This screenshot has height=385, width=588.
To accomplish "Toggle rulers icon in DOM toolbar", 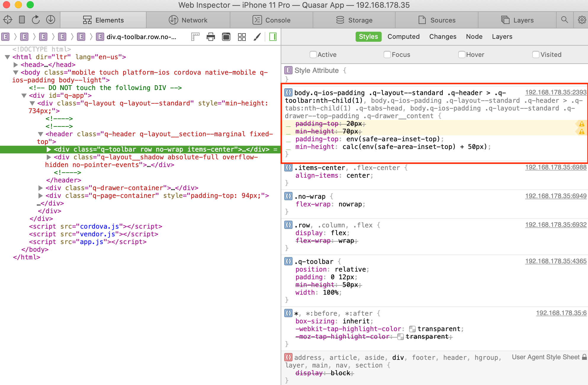I will (195, 37).
